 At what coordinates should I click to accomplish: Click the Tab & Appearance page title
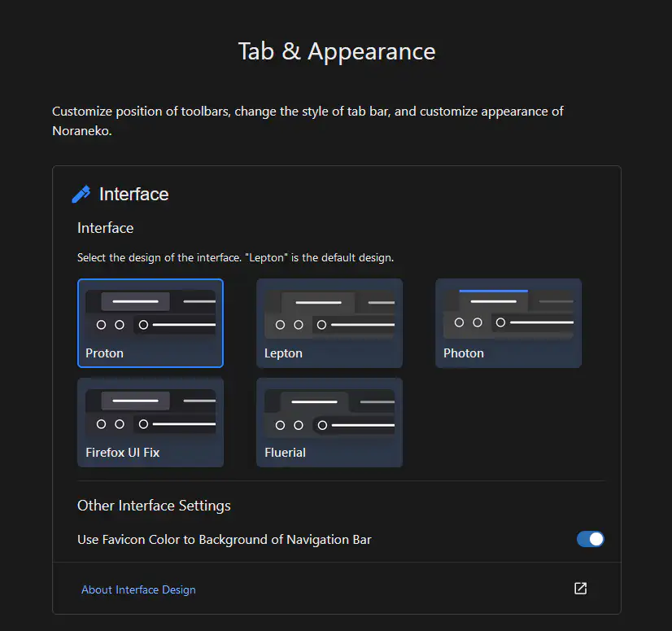click(336, 51)
